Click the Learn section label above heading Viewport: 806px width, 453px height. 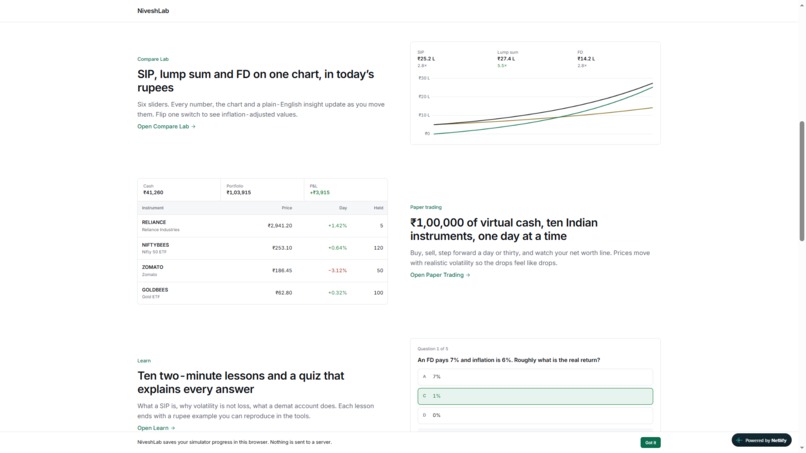click(144, 361)
